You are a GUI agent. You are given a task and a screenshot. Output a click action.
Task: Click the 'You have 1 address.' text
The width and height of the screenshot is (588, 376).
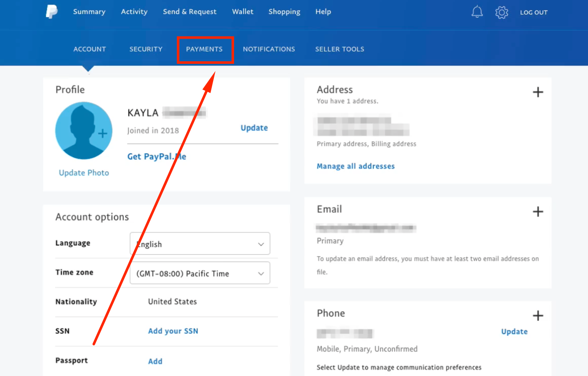pyautogui.click(x=348, y=101)
